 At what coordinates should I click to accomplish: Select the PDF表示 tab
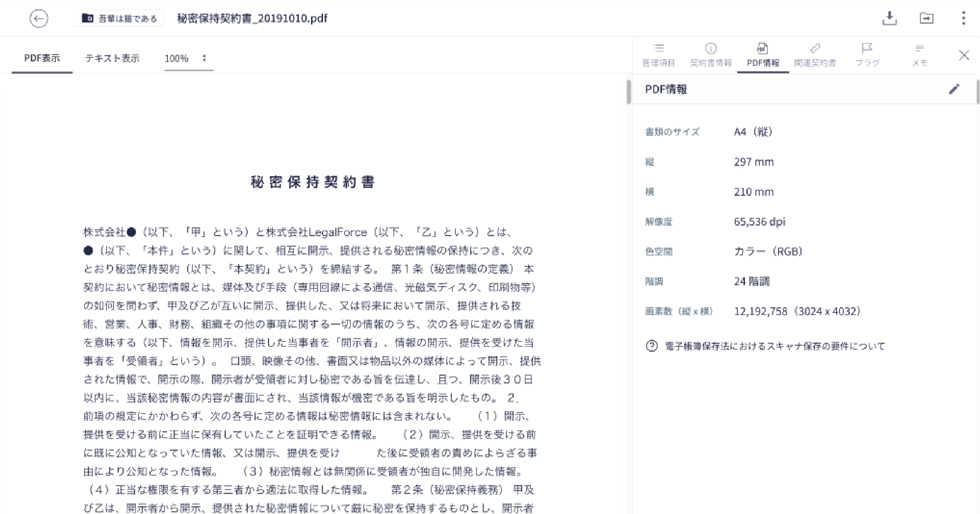click(x=42, y=58)
